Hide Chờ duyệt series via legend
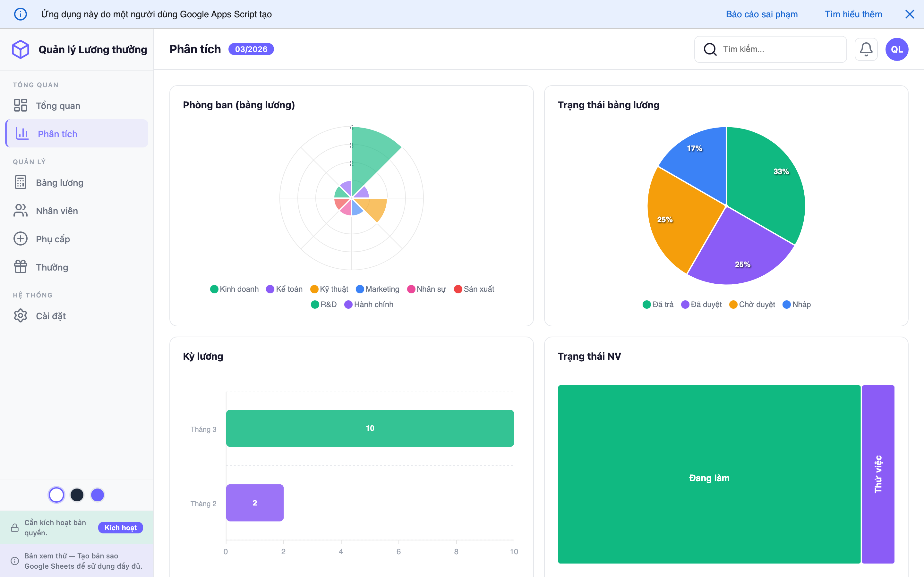 point(752,304)
